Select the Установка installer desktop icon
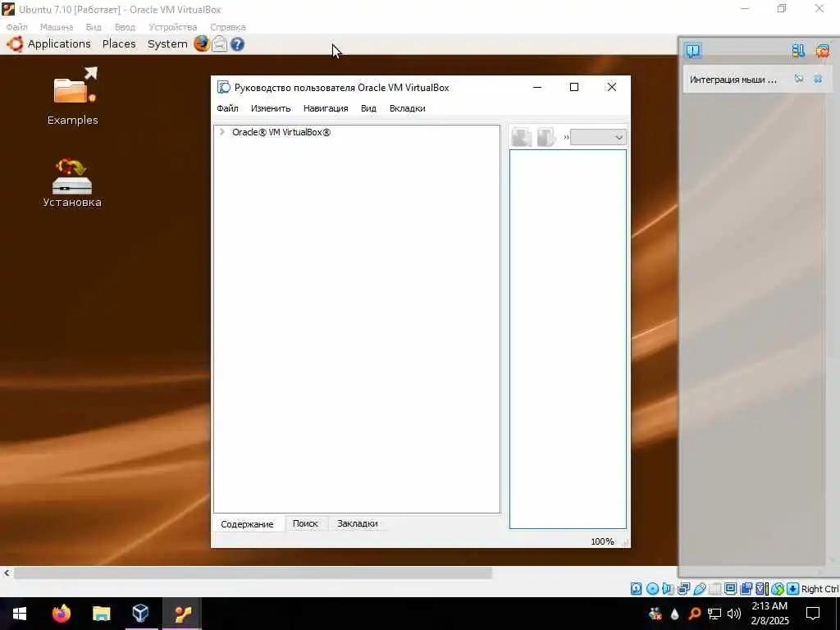The width and height of the screenshot is (840, 630). (x=72, y=183)
